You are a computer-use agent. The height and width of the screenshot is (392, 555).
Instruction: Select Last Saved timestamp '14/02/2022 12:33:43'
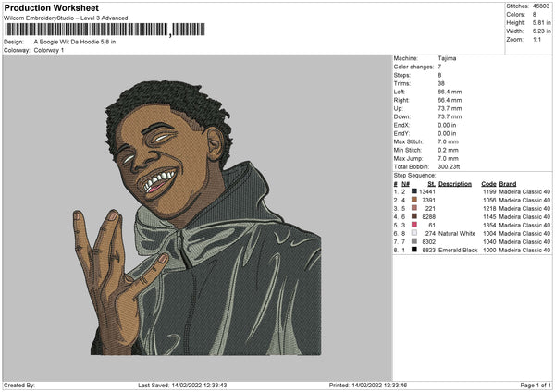pos(199,386)
